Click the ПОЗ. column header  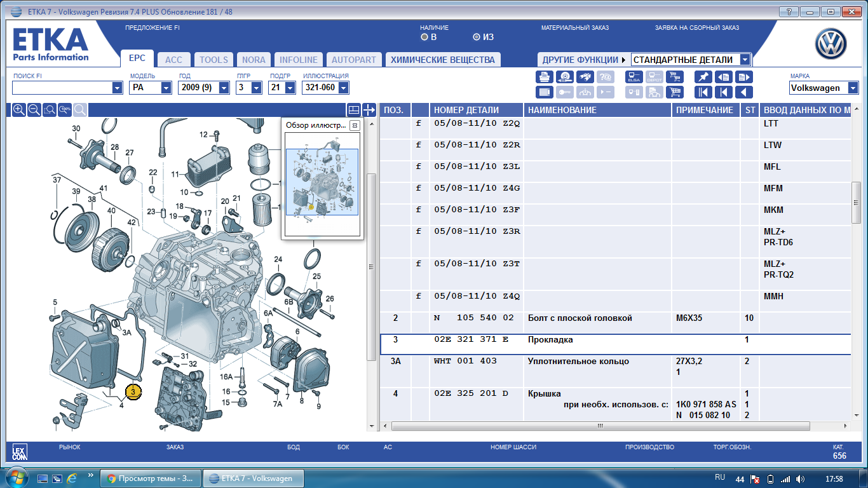pos(395,110)
